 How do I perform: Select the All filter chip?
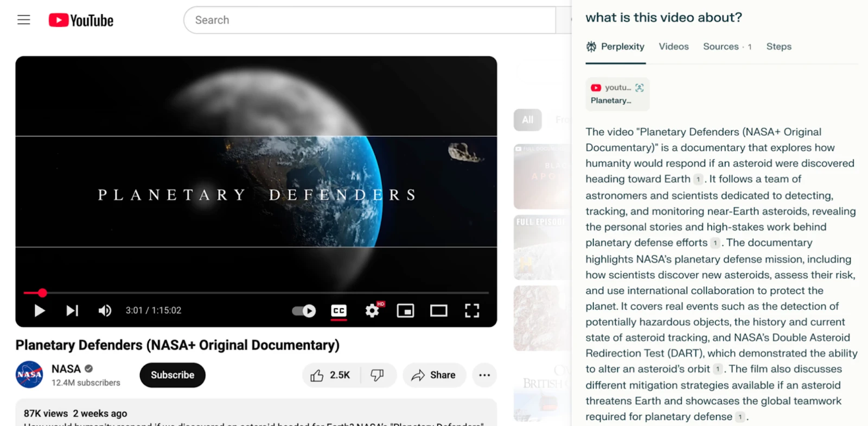[528, 120]
